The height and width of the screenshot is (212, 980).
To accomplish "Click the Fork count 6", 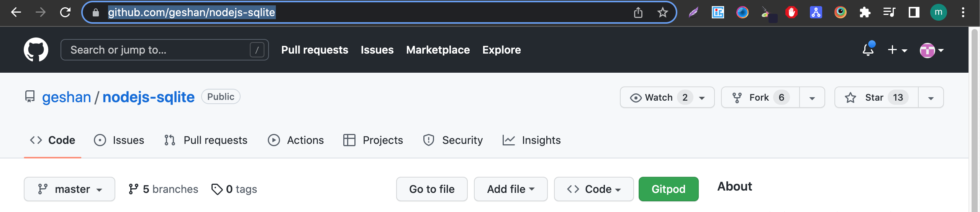I will [x=782, y=98].
